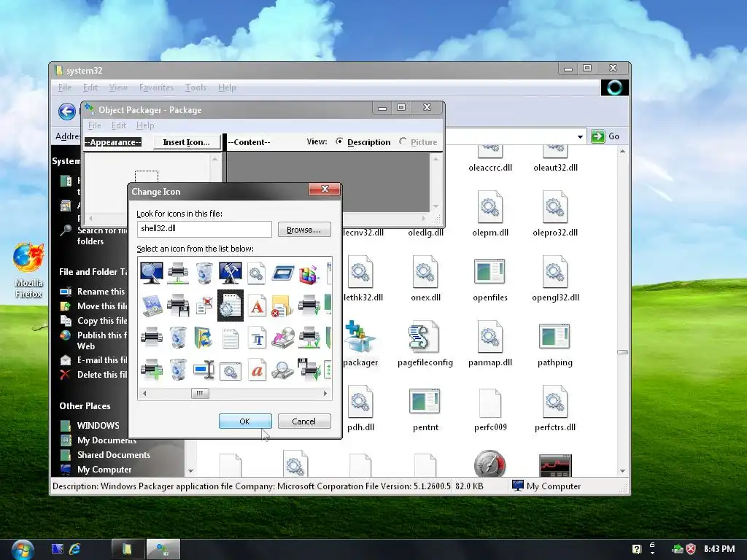Choose the plain lined notepad document icon
This screenshot has height=560, width=747.
click(x=230, y=338)
